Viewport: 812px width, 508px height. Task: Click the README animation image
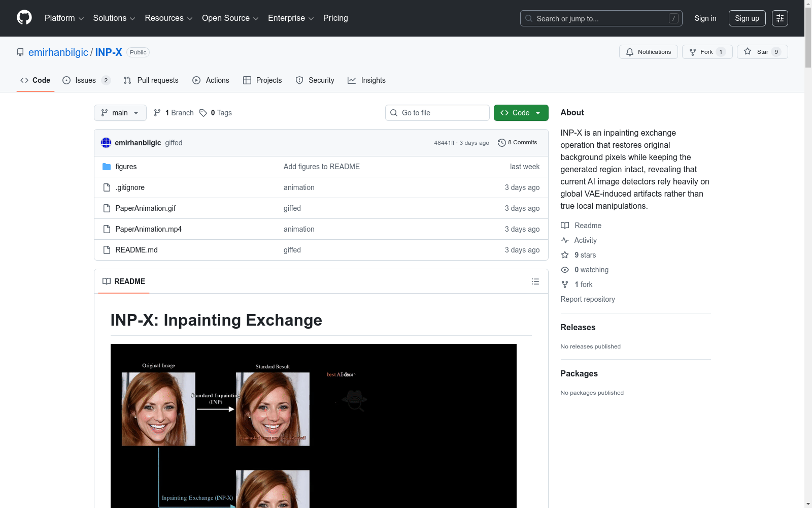(x=314, y=426)
